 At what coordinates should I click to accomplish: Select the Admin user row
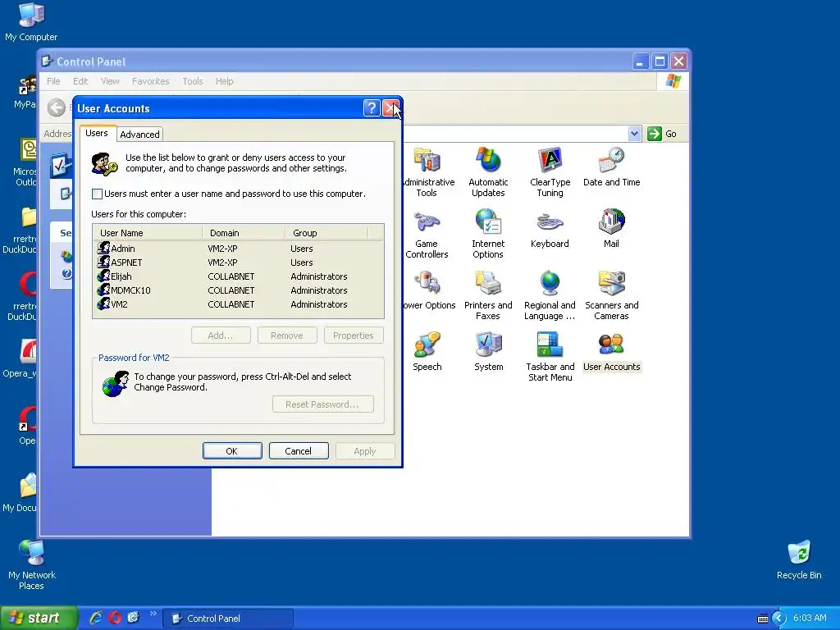(x=238, y=249)
